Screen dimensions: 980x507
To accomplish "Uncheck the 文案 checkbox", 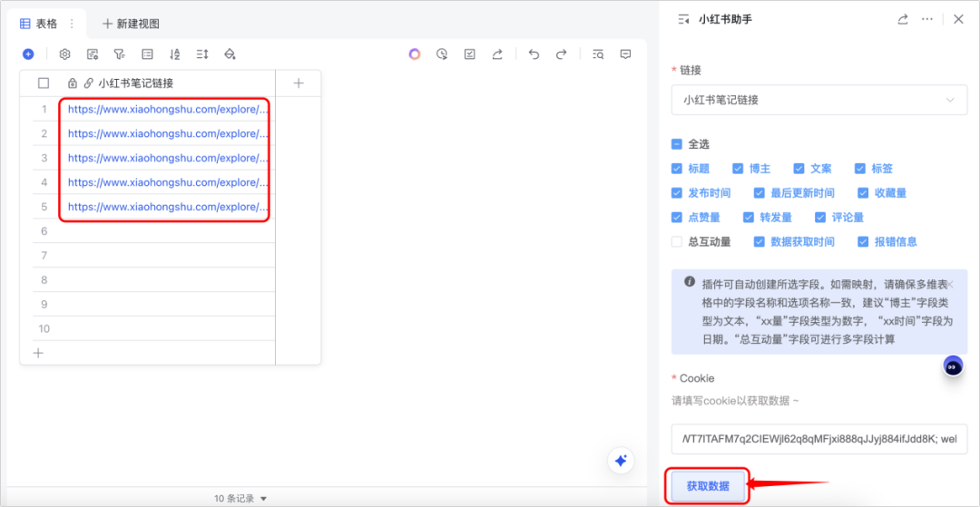I will (x=799, y=169).
